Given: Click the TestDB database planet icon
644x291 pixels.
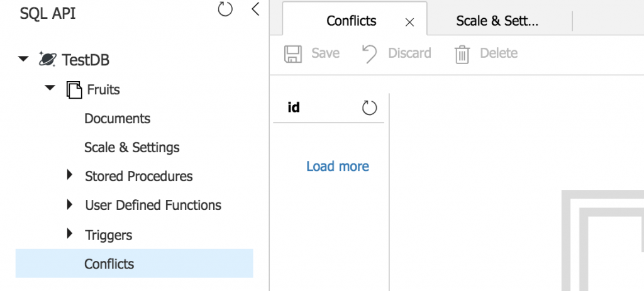Looking at the screenshot, I should click(47, 60).
